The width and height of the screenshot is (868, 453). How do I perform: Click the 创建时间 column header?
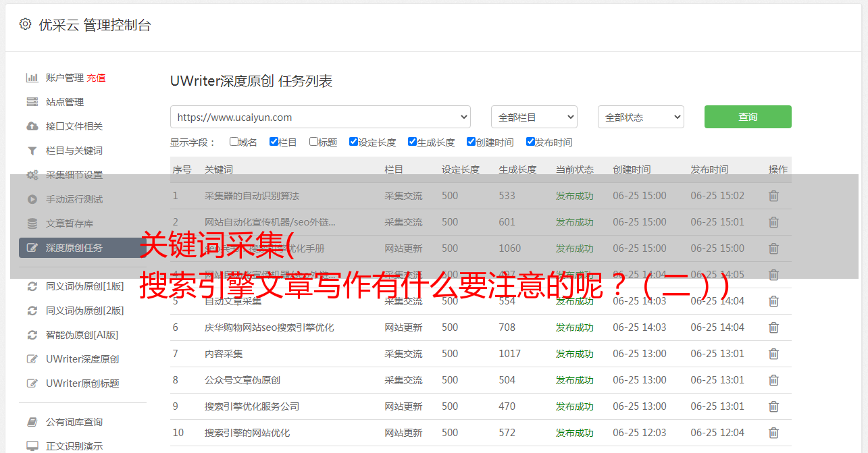[632, 169]
